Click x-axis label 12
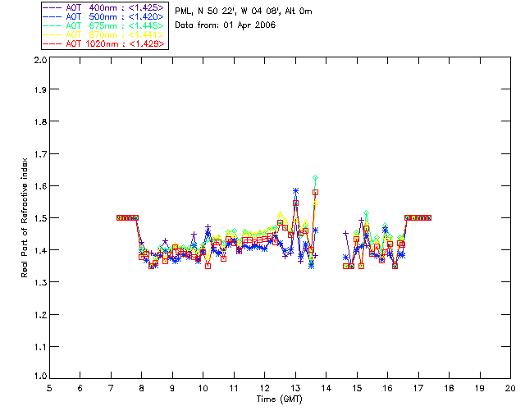 tap(264, 388)
